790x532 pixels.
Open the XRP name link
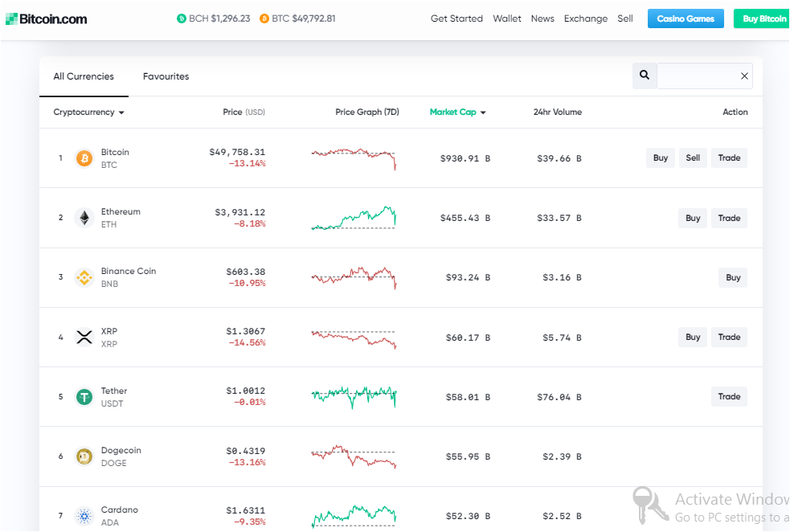click(x=108, y=337)
